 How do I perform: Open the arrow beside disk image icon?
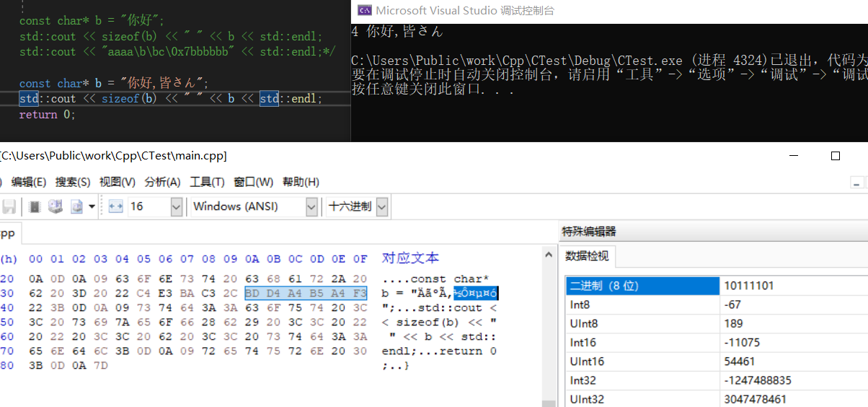tap(92, 207)
